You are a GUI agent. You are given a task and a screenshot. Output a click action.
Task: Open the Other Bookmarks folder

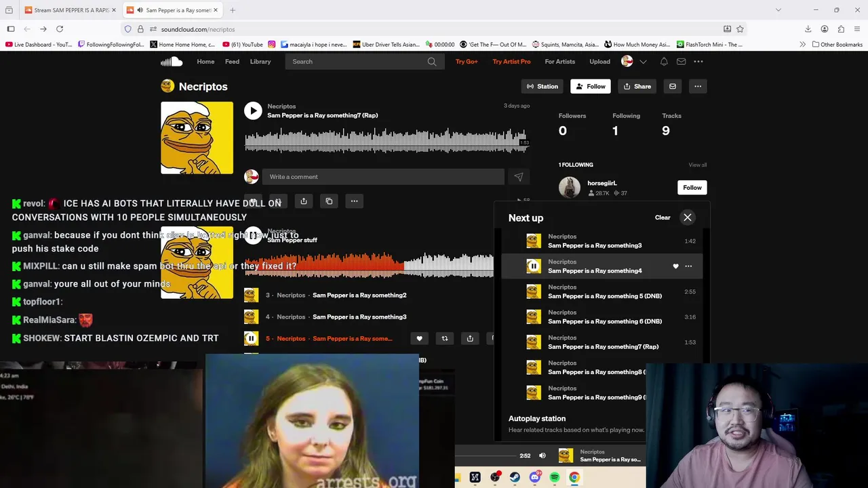point(837,45)
